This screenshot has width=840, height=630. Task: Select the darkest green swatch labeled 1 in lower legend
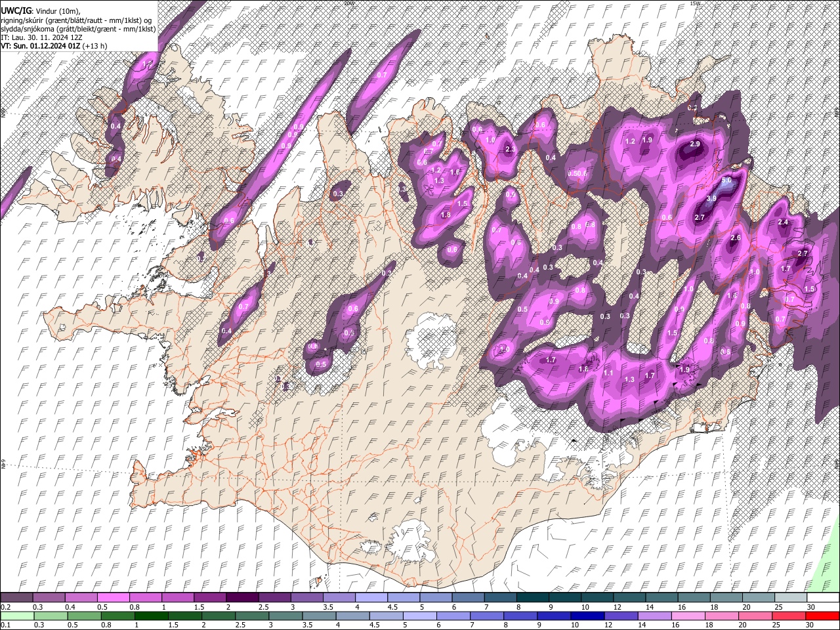(152, 616)
